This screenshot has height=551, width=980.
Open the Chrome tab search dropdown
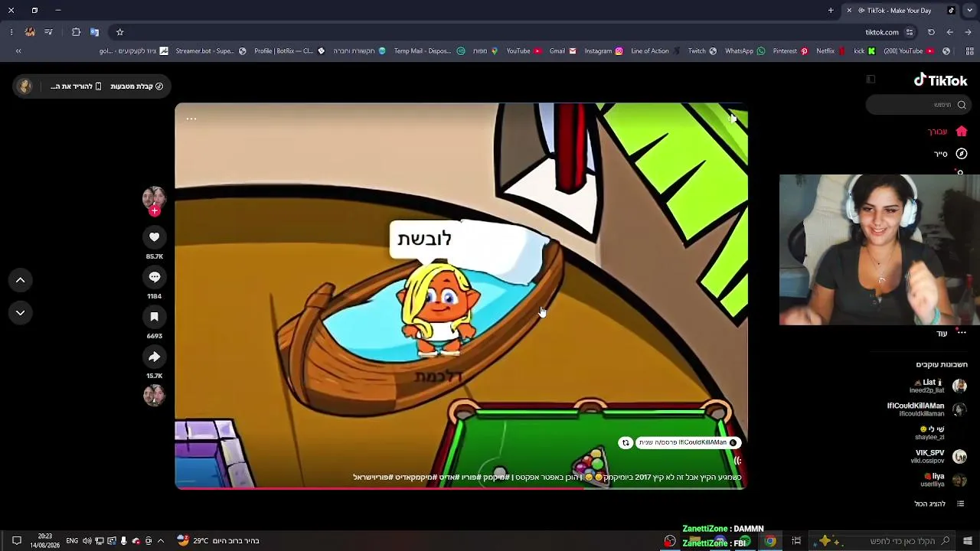[969, 11]
